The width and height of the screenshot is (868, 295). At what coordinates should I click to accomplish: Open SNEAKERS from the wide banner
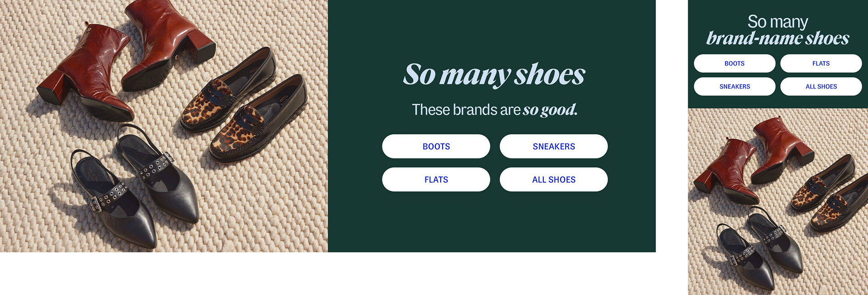pos(553,146)
